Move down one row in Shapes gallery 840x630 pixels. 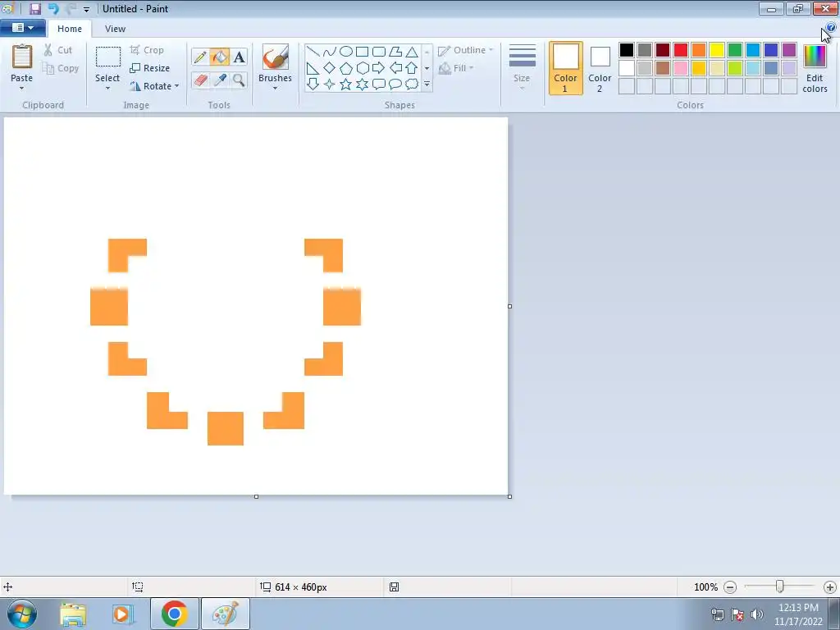point(427,68)
